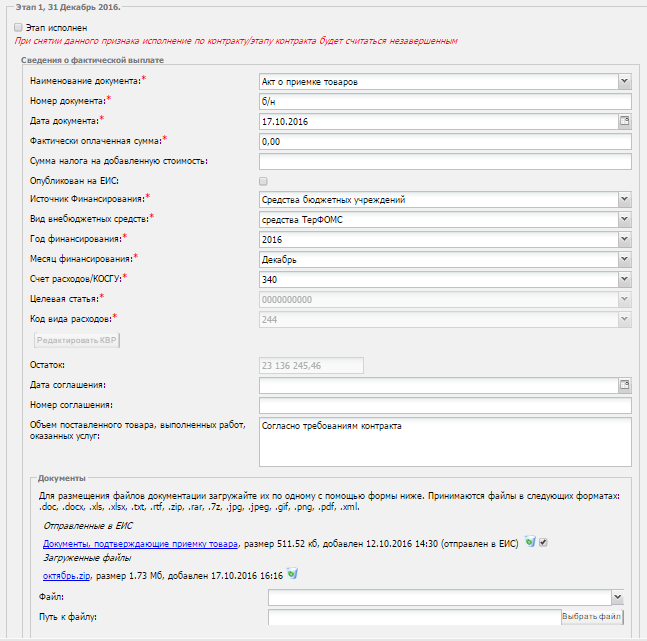
Task: Open the Файл dropdown in Документы section
Action: tap(618, 598)
